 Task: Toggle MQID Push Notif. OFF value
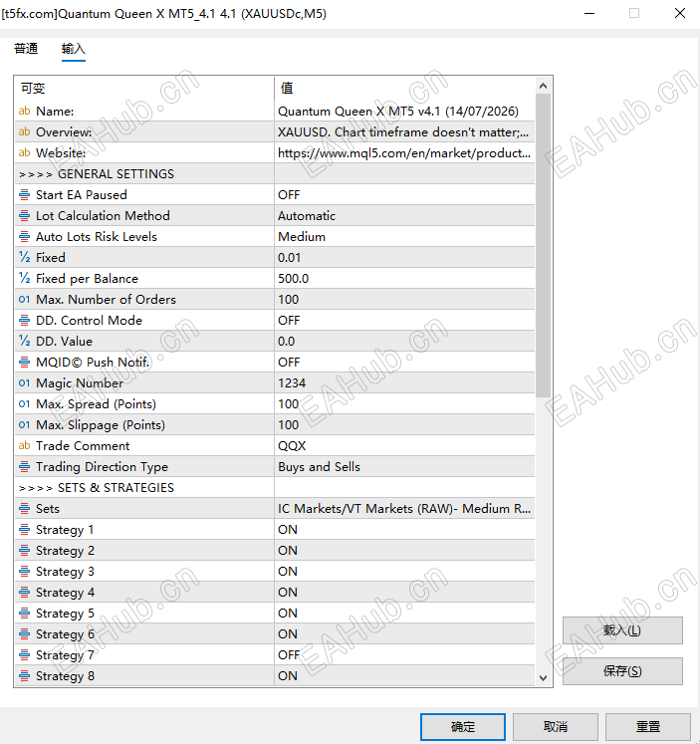[404, 362]
